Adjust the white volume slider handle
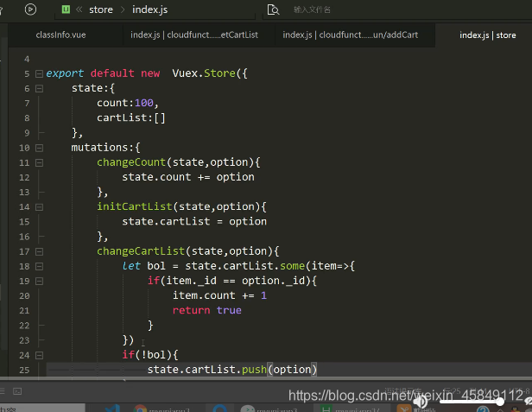This screenshot has height=412, width=532. coord(500,402)
